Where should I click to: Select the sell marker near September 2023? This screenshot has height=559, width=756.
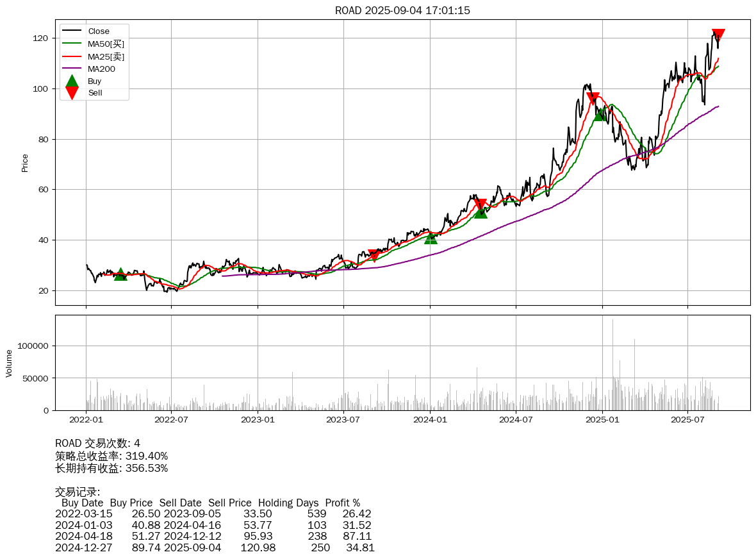tap(375, 255)
